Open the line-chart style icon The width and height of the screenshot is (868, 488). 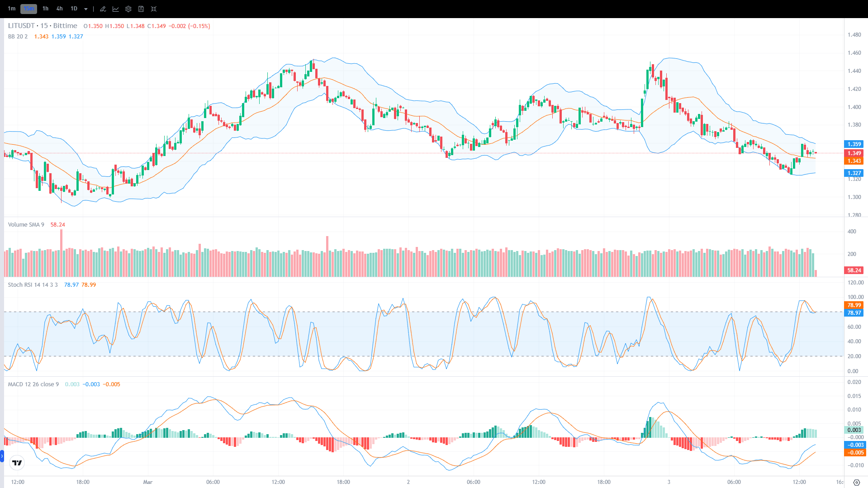click(x=116, y=9)
